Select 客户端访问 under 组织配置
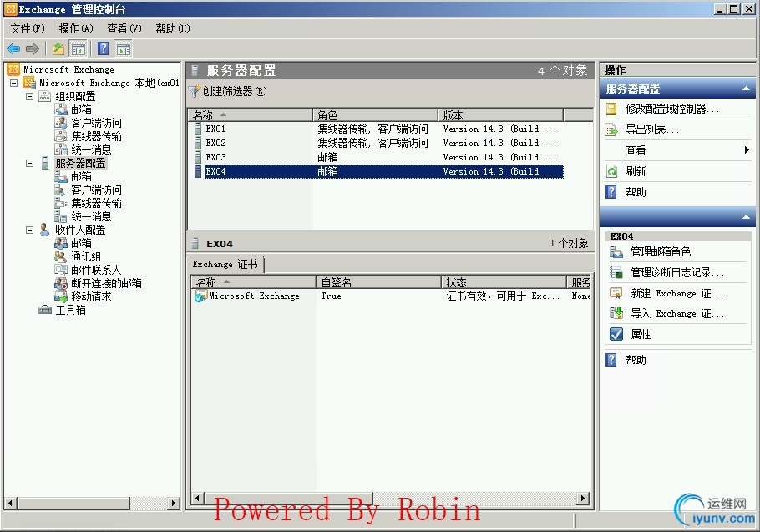Image resolution: width=760 pixels, height=532 pixels. pos(96,123)
